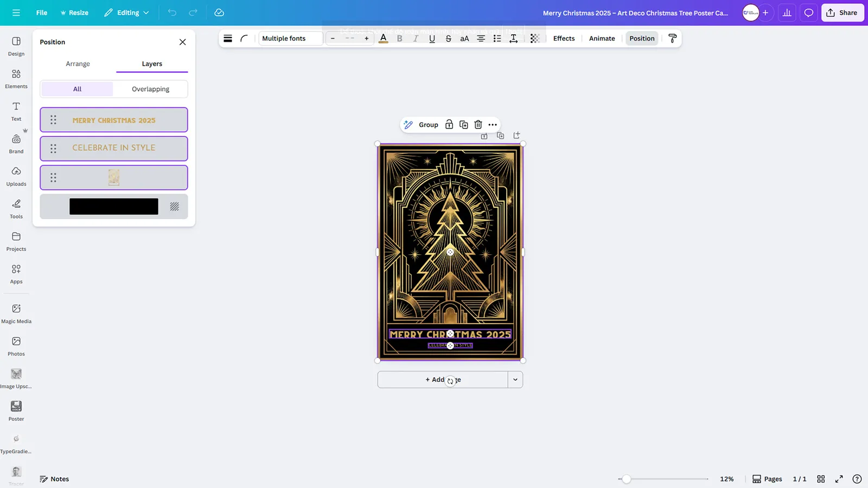Apply strikethrough formatting icon
This screenshot has height=488, width=868.
(x=448, y=38)
